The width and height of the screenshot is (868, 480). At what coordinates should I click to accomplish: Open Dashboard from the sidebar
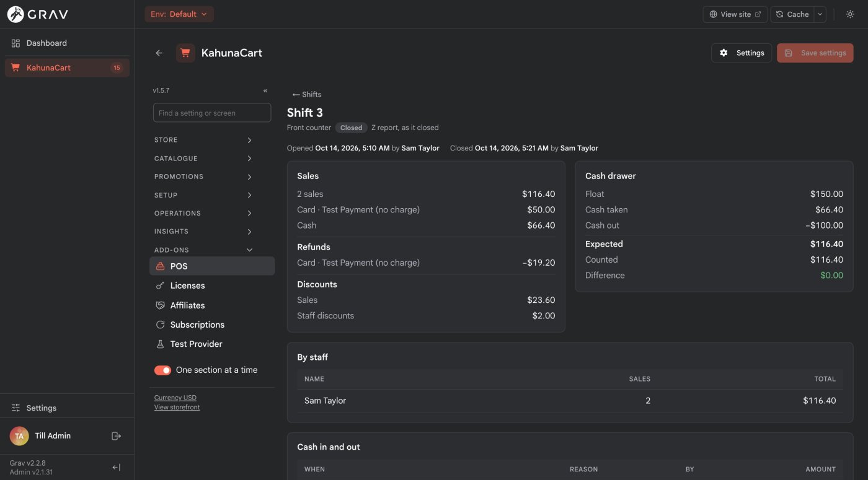pos(67,43)
